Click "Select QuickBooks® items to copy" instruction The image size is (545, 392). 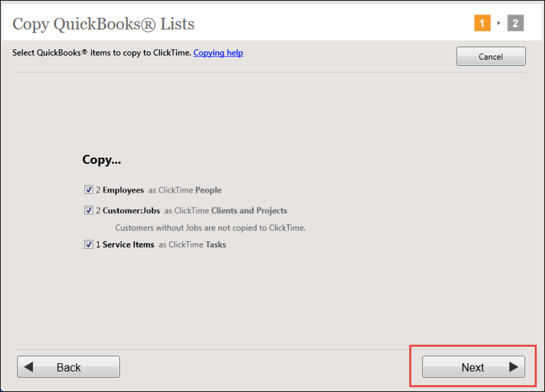pyautogui.click(x=102, y=53)
